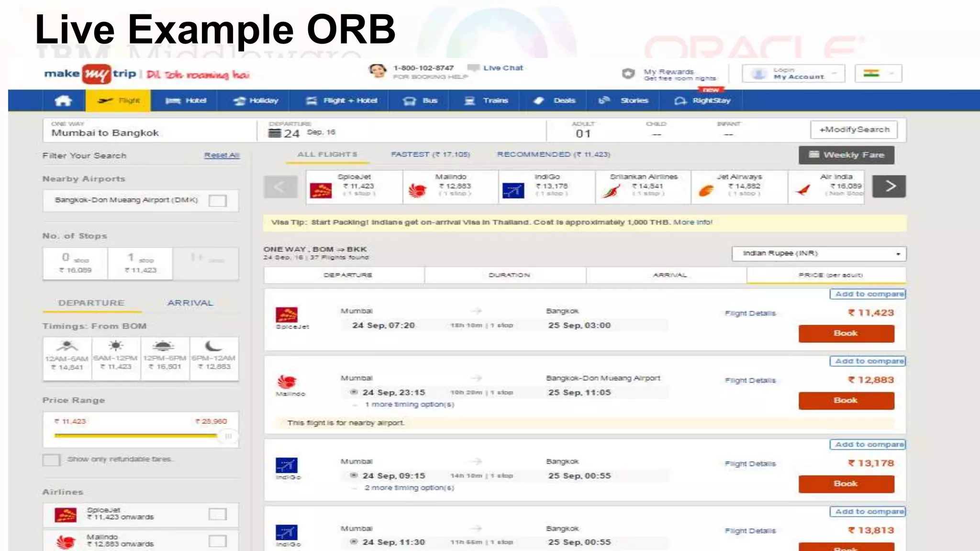Open Live Chat speech bubble
The width and height of the screenshot is (980, 551).
pos(473,68)
